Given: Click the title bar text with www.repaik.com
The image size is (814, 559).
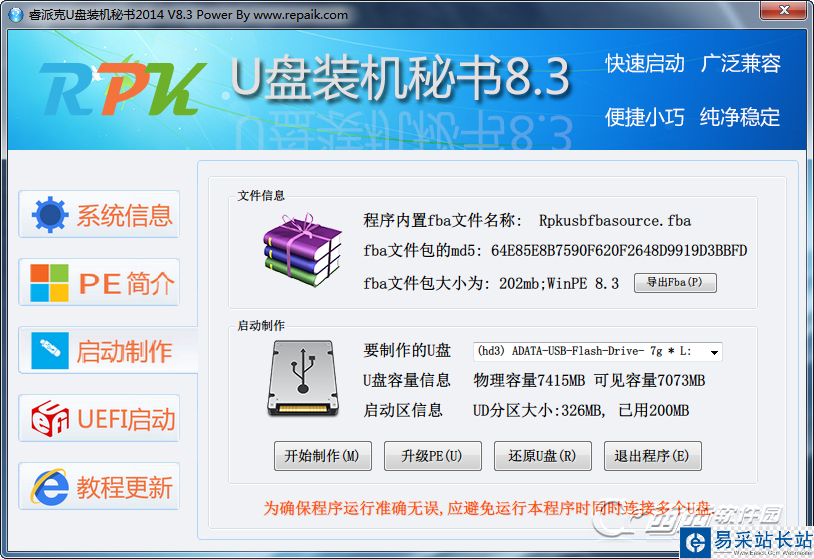Looking at the screenshot, I should coord(188,15).
